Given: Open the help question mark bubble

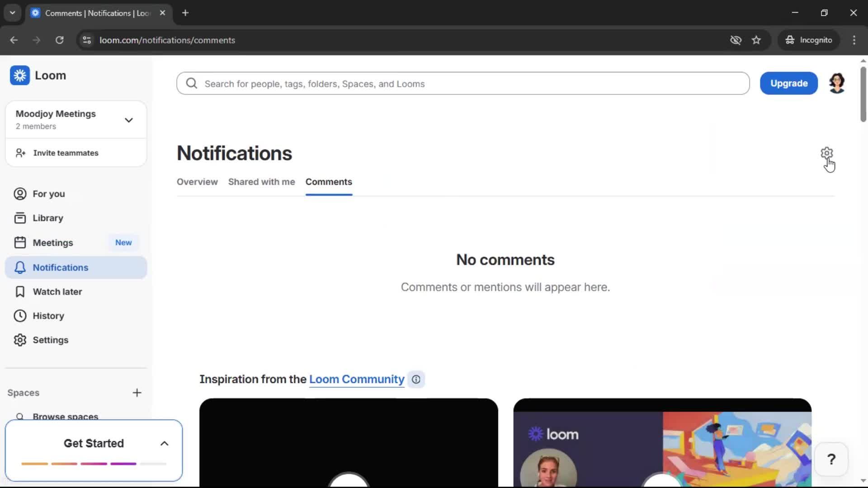Looking at the screenshot, I should (x=831, y=459).
